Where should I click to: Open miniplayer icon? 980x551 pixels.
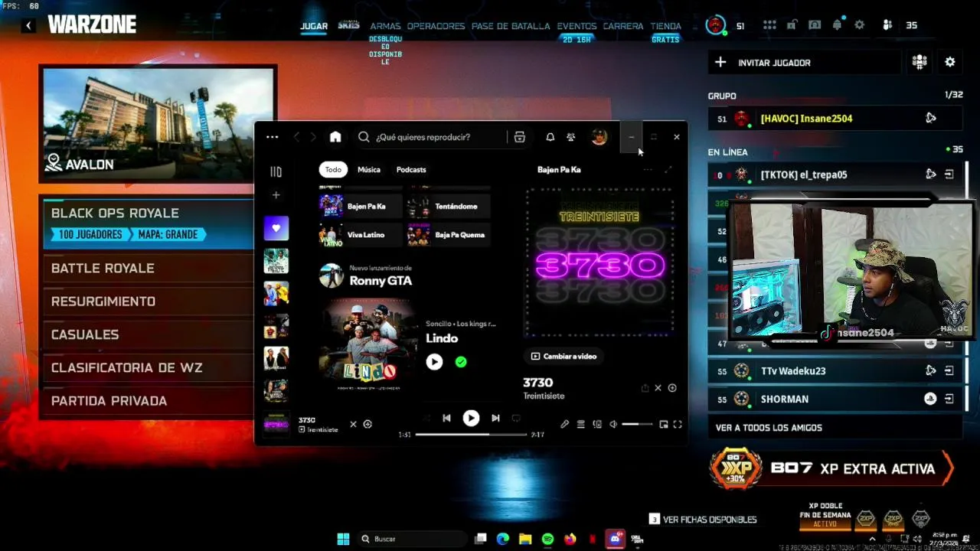[664, 424]
